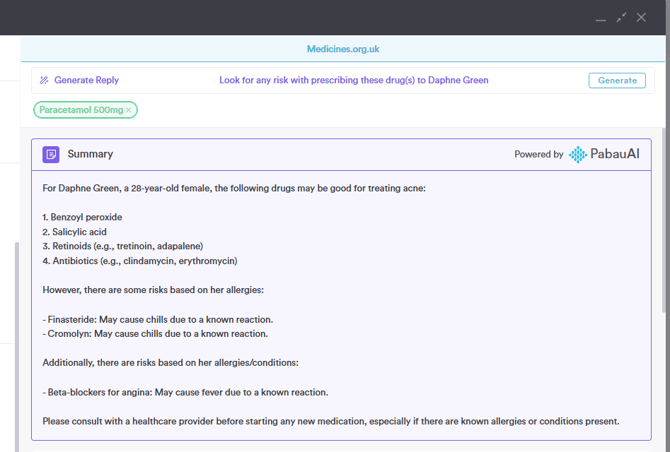This screenshot has height=452, width=670.
Task: Click the 'Powered by' text
Action: (538, 154)
